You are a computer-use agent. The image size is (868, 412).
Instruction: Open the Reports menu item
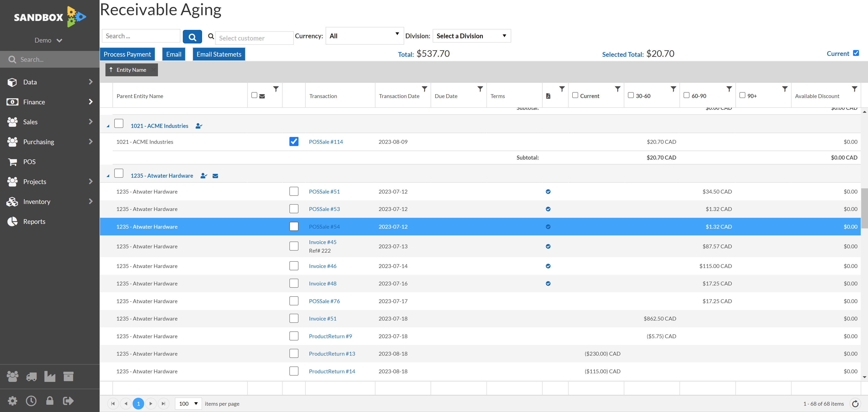(50, 222)
